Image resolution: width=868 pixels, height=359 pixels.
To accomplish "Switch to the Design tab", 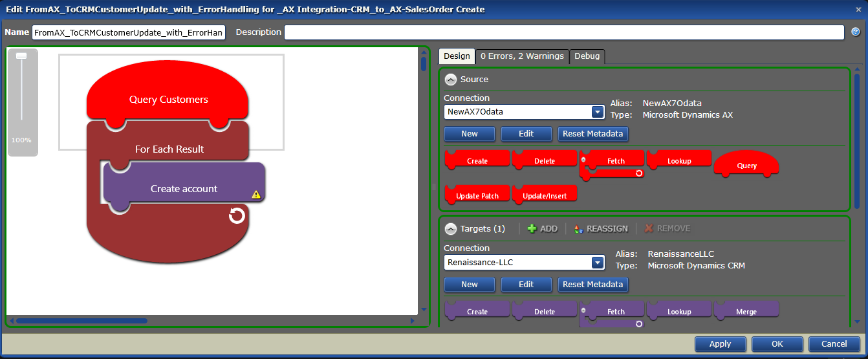I will tap(457, 56).
